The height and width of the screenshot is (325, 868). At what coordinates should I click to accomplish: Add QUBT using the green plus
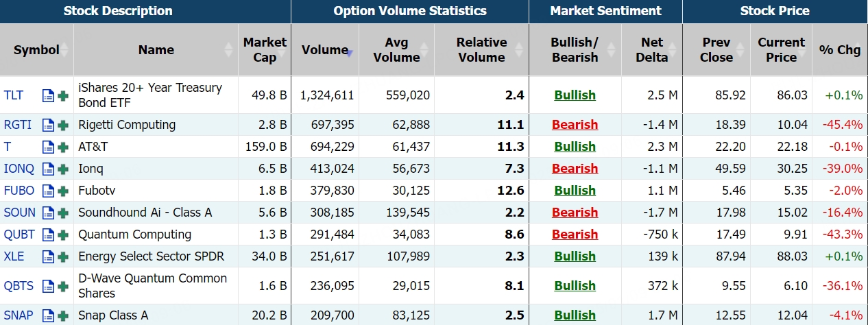point(63,234)
